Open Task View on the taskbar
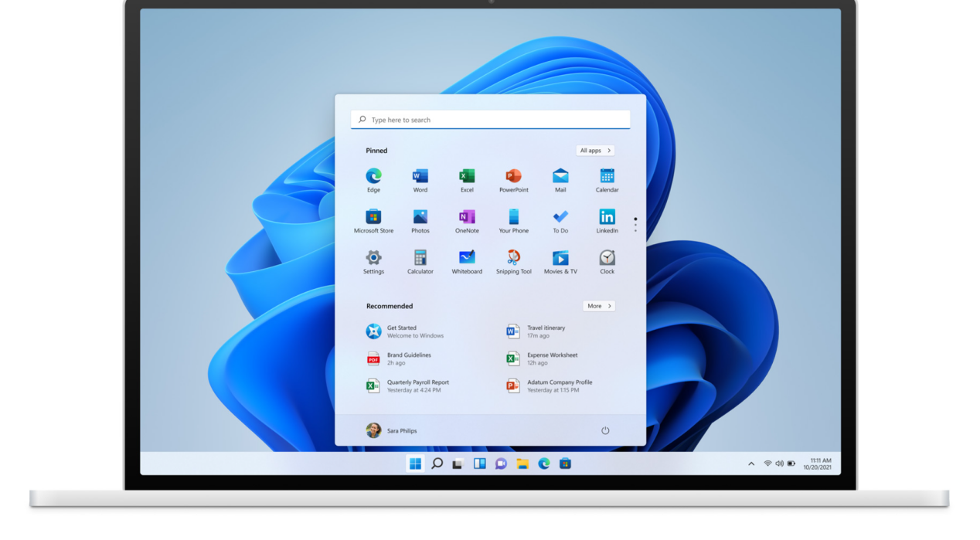Viewport: 980px width, 540px height. click(458, 464)
